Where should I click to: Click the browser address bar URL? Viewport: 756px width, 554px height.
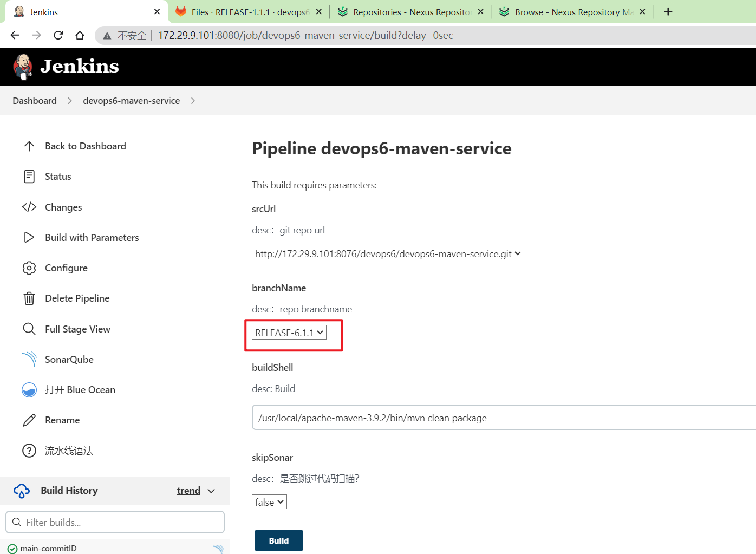[305, 35]
